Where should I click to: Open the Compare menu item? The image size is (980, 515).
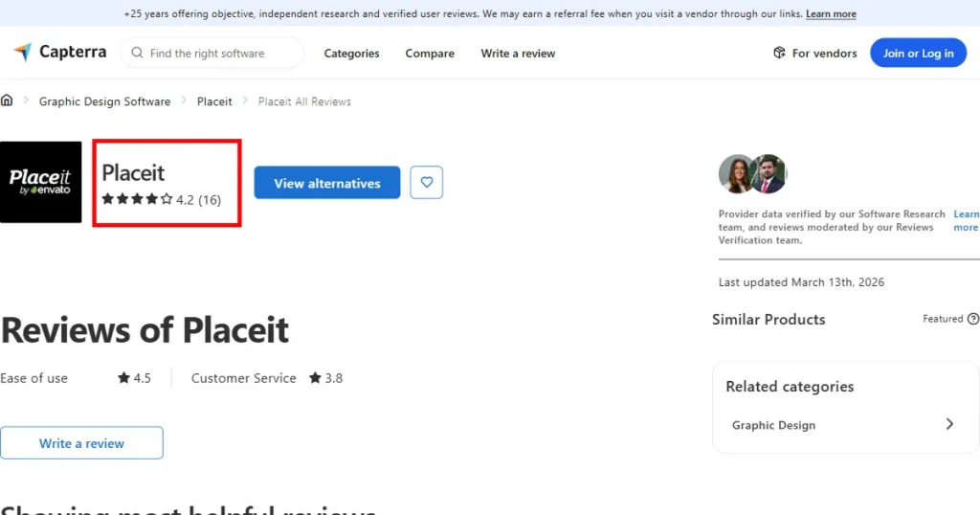pos(430,53)
